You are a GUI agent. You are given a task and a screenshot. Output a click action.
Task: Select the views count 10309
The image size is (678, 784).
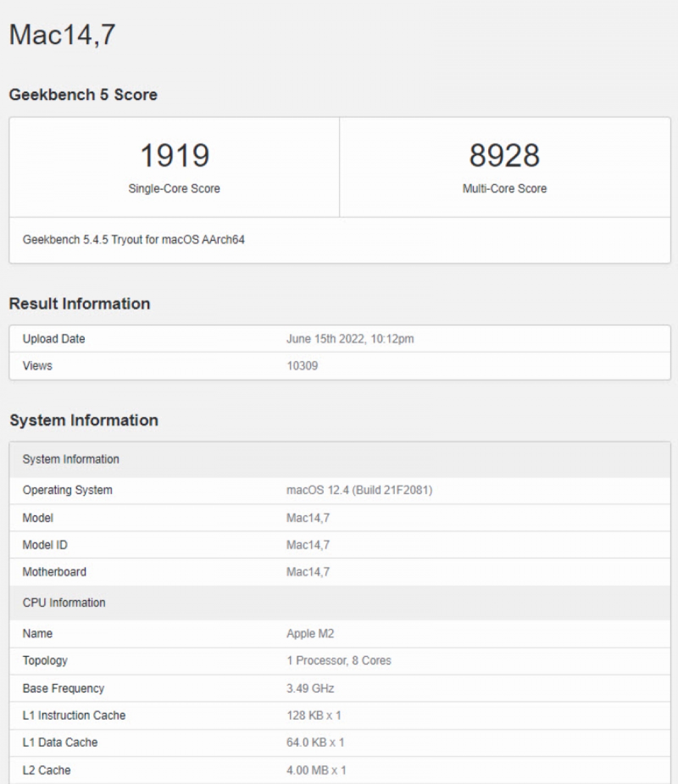[x=302, y=365]
